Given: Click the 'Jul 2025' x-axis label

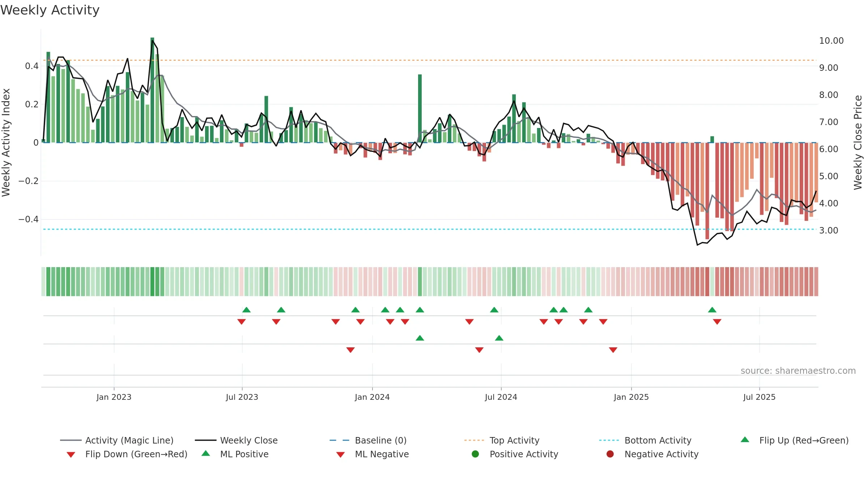Looking at the screenshot, I should click(759, 397).
